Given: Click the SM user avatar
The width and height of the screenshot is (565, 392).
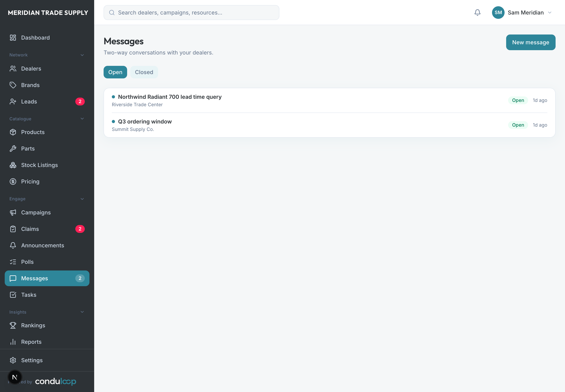Looking at the screenshot, I should (498, 13).
